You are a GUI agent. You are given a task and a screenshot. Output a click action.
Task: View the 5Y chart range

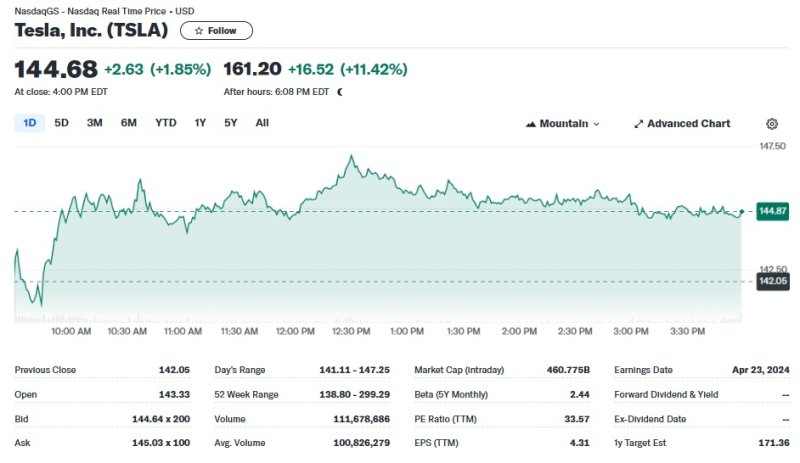coord(231,123)
